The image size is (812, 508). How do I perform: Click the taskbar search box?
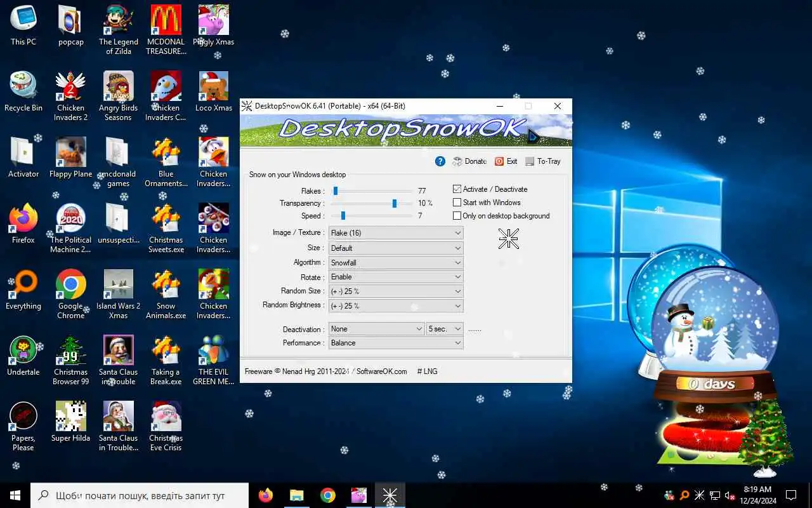pos(140,495)
